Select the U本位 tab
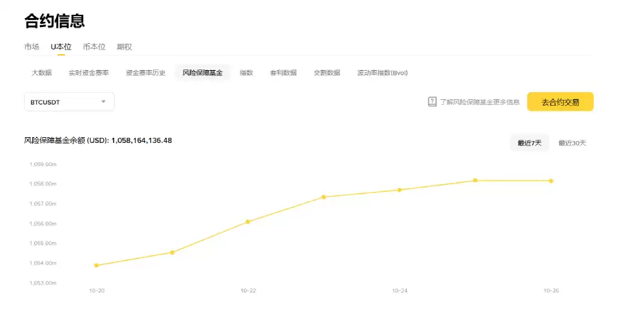Viewport: 644px width, 311px height. 61,47
